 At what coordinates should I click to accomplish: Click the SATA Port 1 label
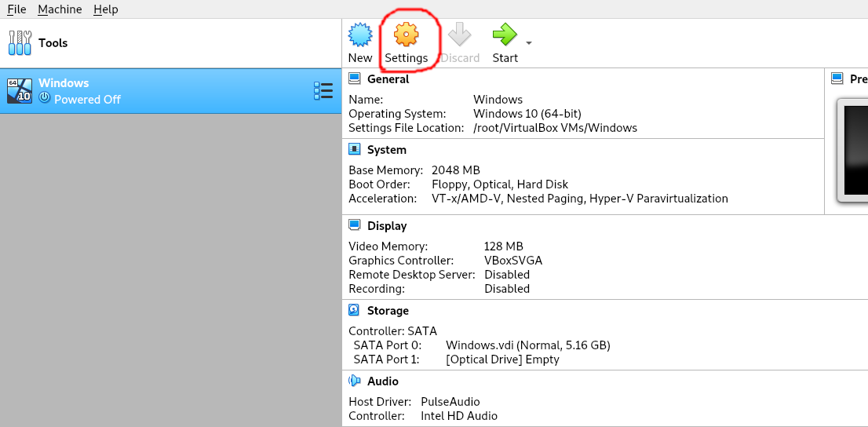coord(386,359)
